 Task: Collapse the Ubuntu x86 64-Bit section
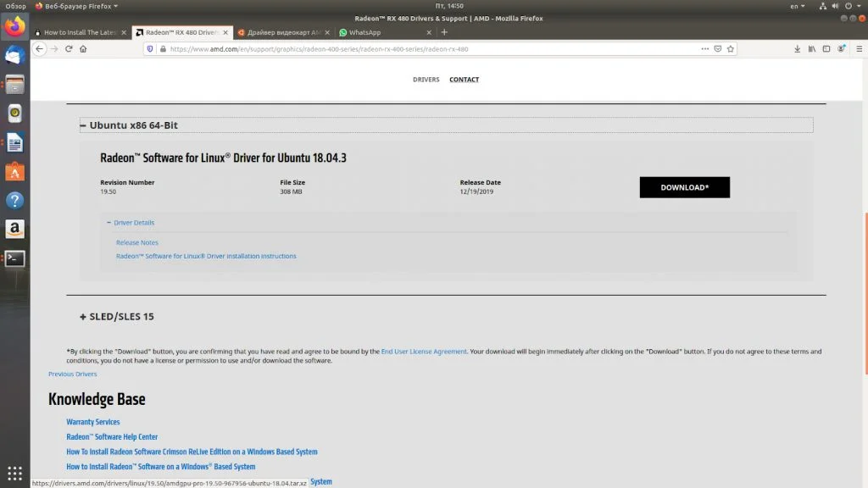coord(83,125)
